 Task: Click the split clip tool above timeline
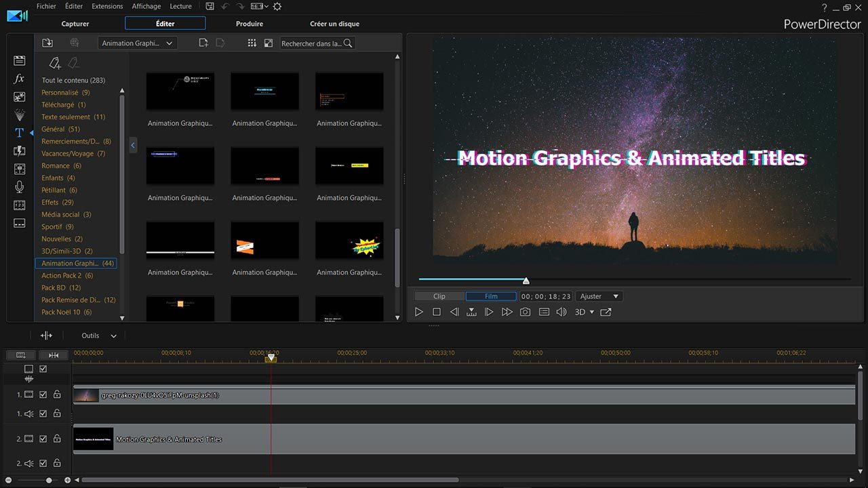pos(46,335)
